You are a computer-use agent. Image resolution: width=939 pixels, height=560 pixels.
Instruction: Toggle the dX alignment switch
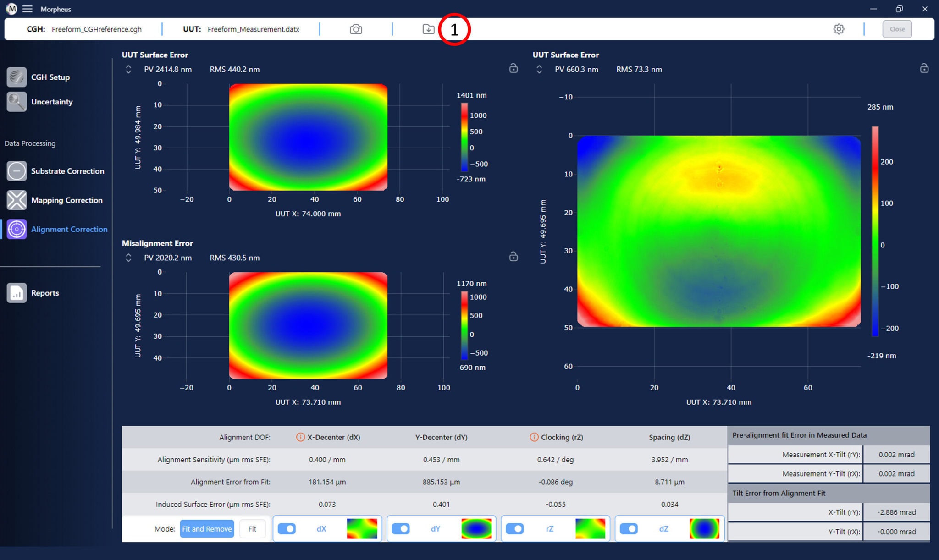[x=287, y=529]
